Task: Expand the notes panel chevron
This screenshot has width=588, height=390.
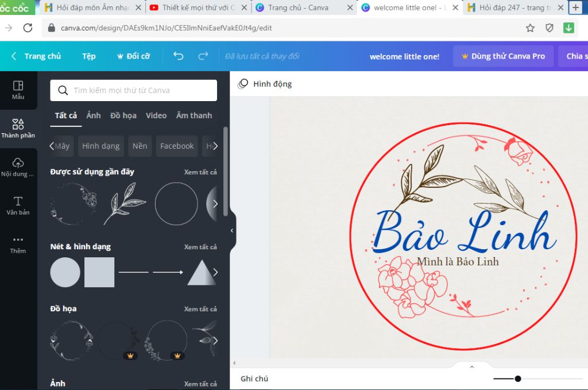Action: (472, 367)
